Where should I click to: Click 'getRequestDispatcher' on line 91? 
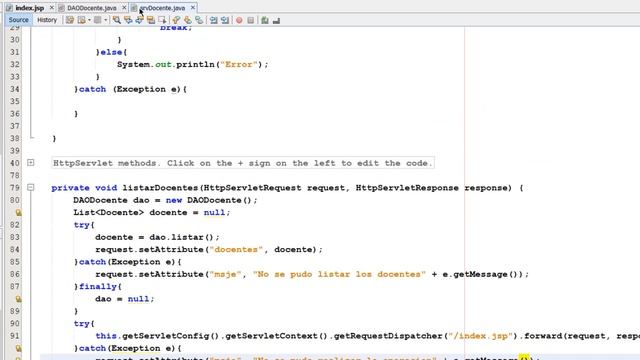point(388,336)
